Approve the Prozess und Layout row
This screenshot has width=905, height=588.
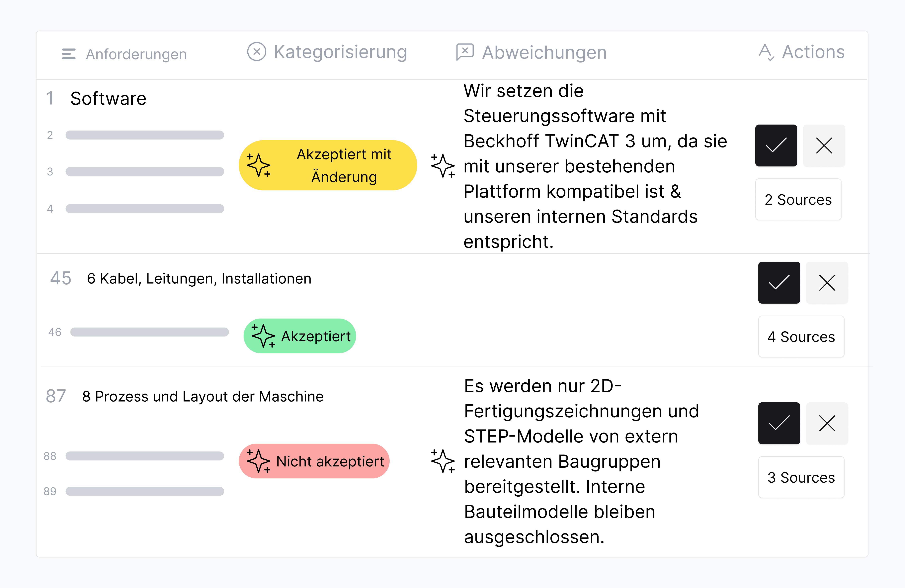[779, 423]
